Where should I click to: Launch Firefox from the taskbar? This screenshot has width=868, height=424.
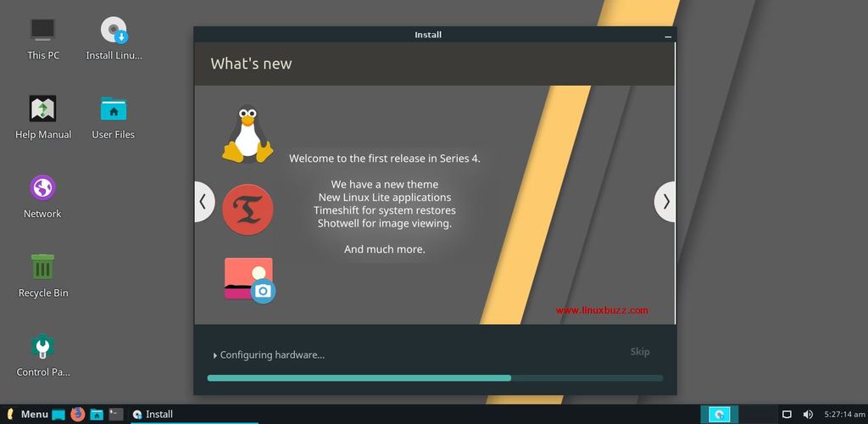coord(77,414)
